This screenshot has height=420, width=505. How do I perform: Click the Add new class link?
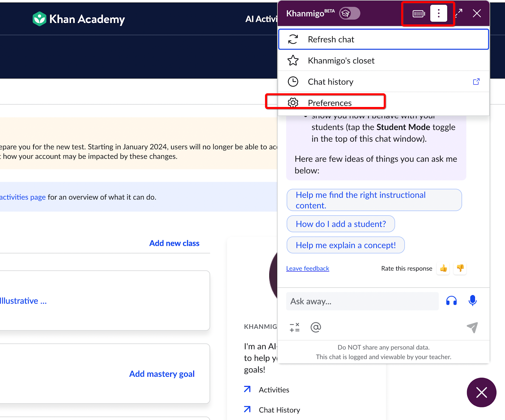(174, 243)
